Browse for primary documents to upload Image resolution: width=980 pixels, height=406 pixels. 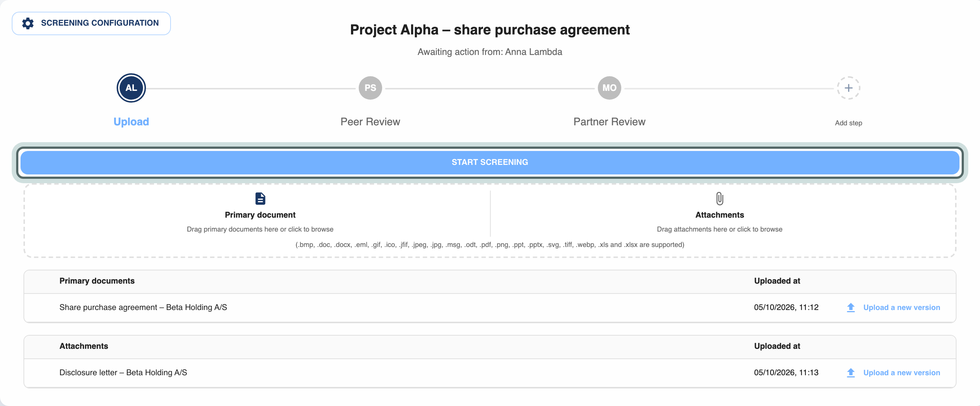tap(260, 229)
